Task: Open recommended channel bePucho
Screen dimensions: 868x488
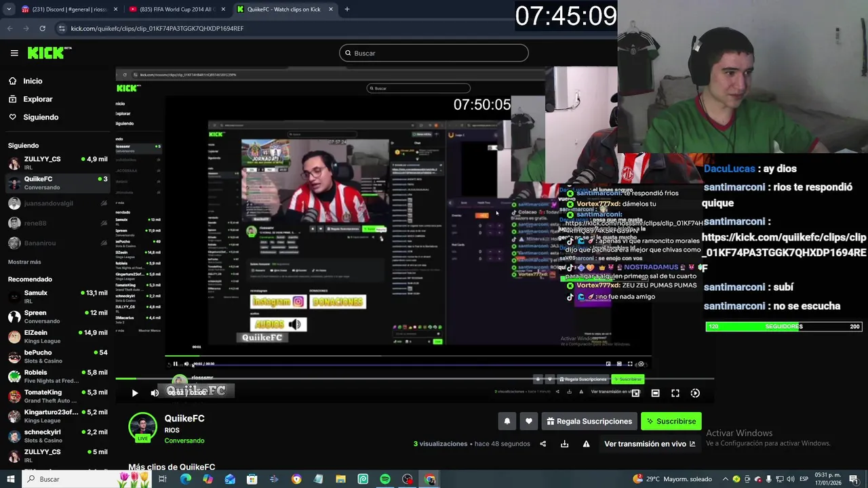Action: tap(58, 356)
